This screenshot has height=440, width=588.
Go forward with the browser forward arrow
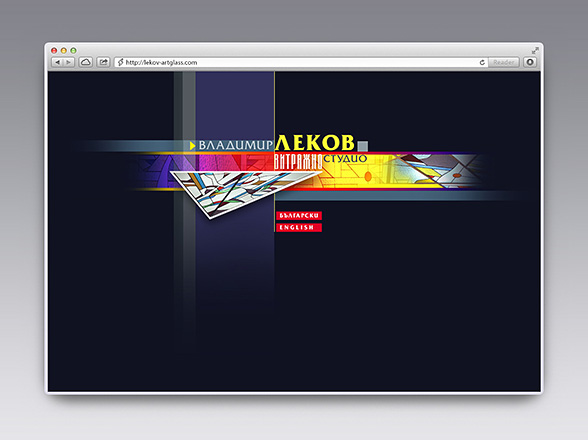(69, 62)
